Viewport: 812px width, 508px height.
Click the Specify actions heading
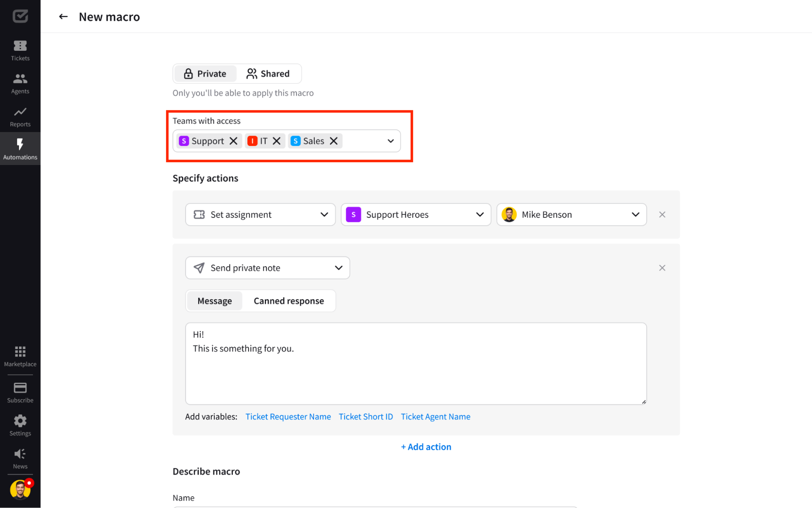pyautogui.click(x=206, y=178)
